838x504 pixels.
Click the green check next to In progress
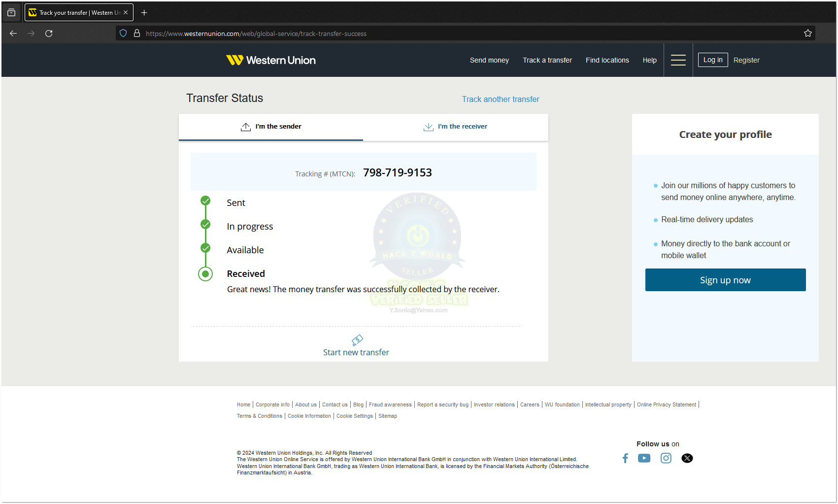pos(205,224)
